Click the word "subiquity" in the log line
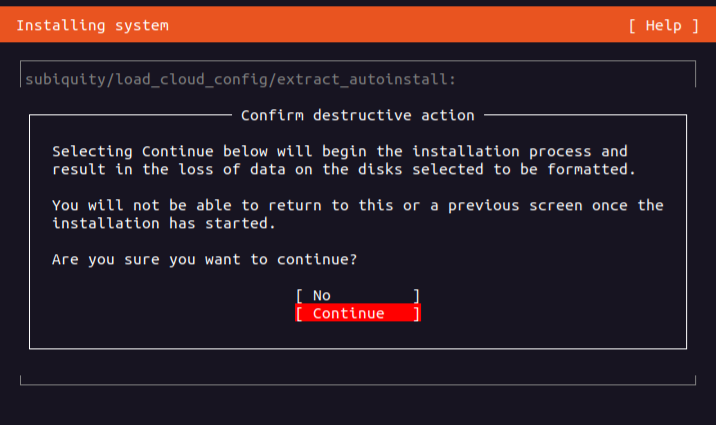 point(65,79)
